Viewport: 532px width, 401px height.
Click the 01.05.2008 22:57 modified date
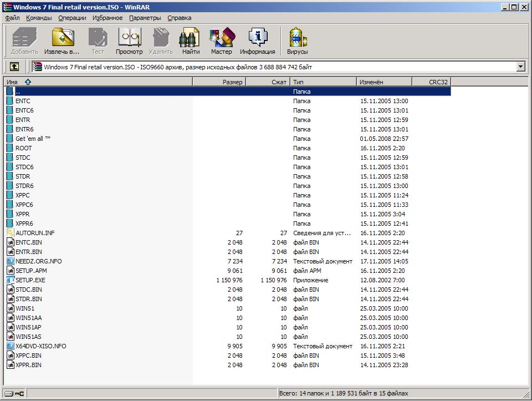tap(384, 139)
